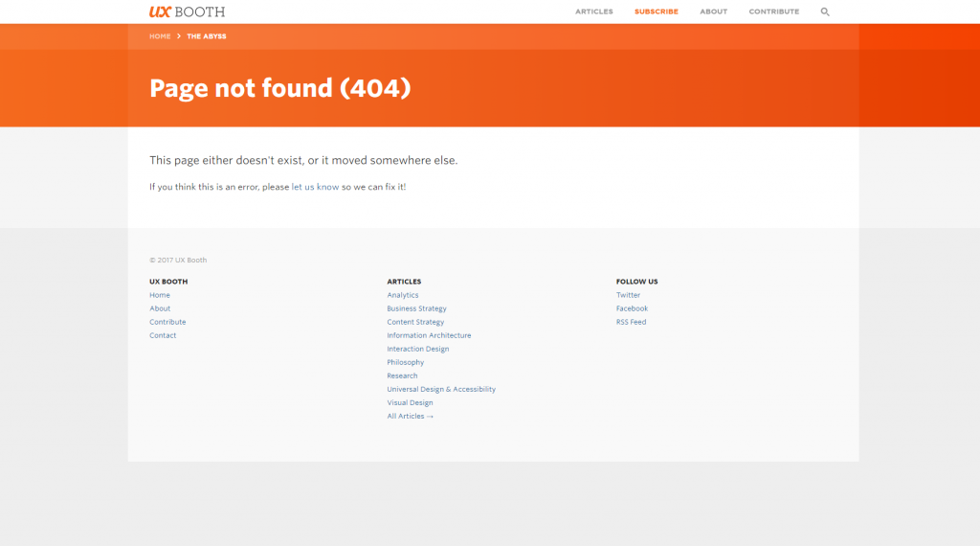Screen dimensions: 980x546
Task: Browse Universal Design & Accessibility articles
Action: pos(440,389)
